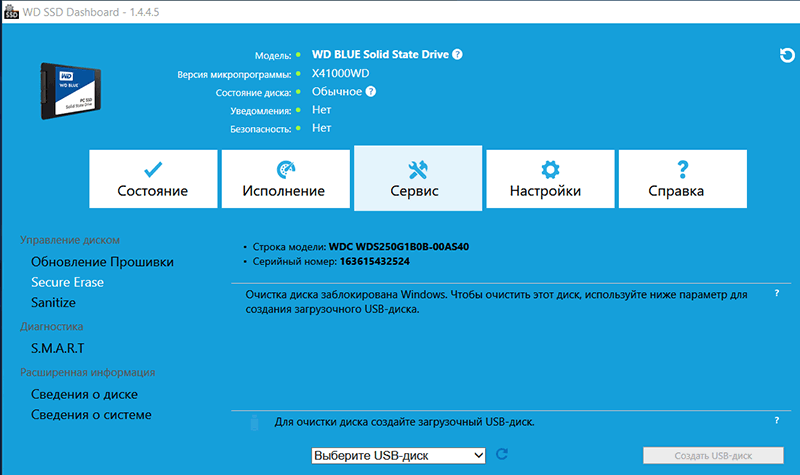Go to the Справка tab
Screen dimensions: 800x475
tap(683, 179)
